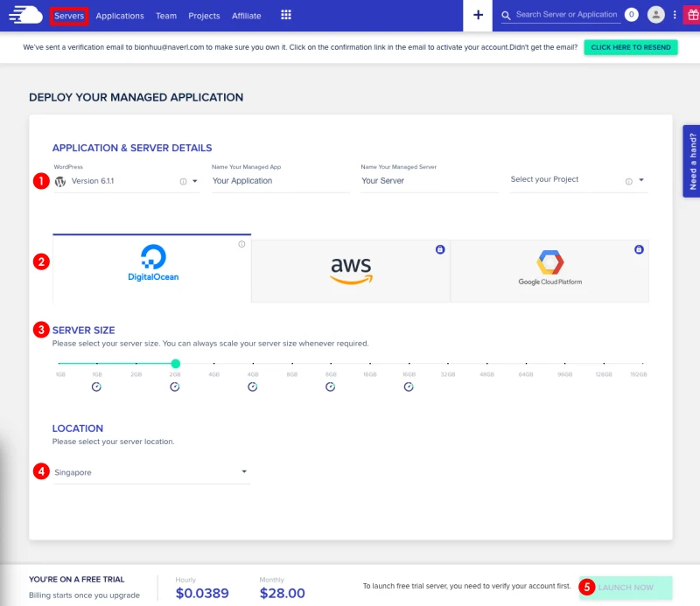
Task: Click the 48GB size label
Action: (486, 374)
